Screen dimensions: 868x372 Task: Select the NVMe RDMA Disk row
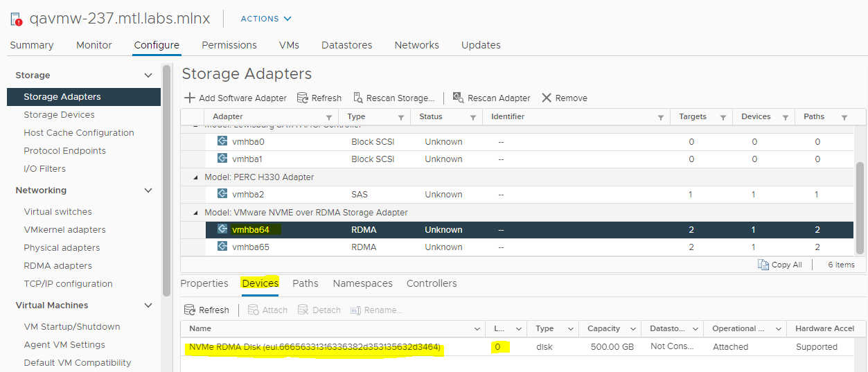524,347
